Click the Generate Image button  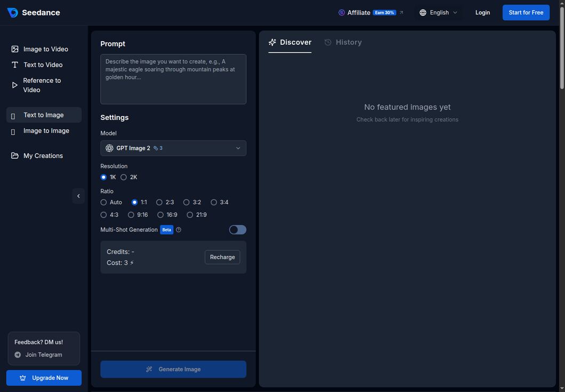coord(173,369)
